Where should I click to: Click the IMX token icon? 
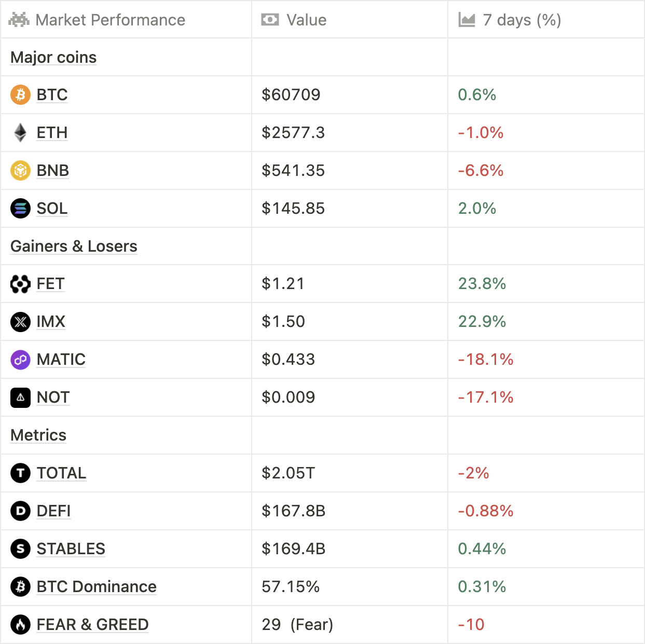(20, 322)
